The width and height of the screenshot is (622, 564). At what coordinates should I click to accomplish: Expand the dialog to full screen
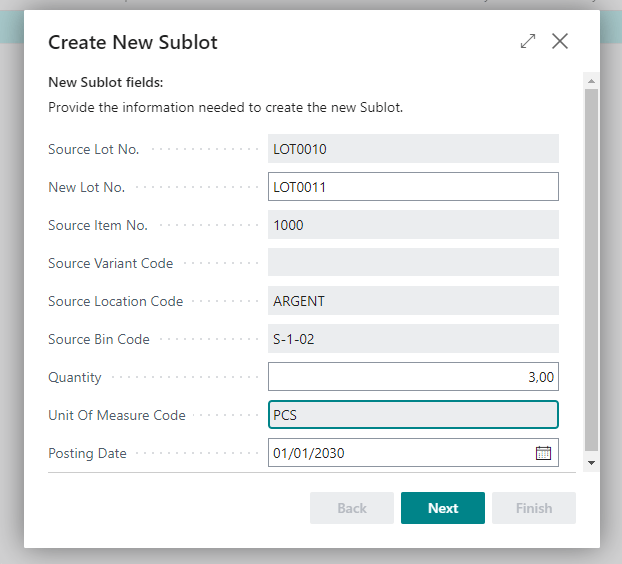pos(528,41)
